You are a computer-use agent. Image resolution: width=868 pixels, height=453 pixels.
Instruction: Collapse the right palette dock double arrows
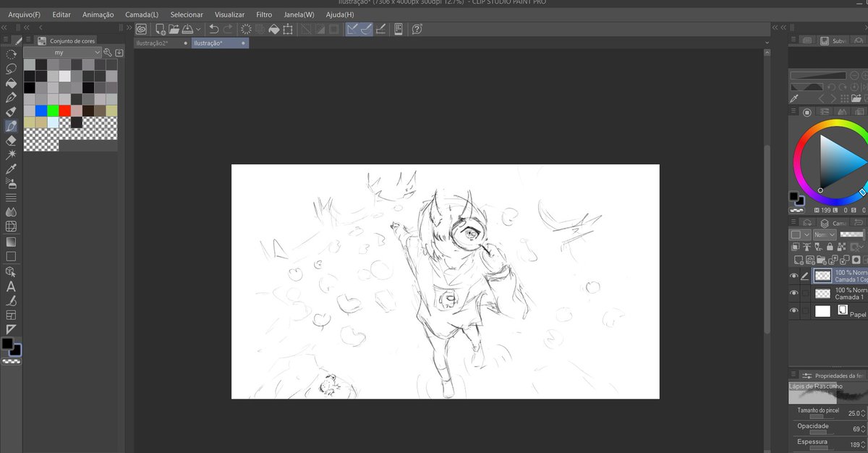(x=783, y=27)
